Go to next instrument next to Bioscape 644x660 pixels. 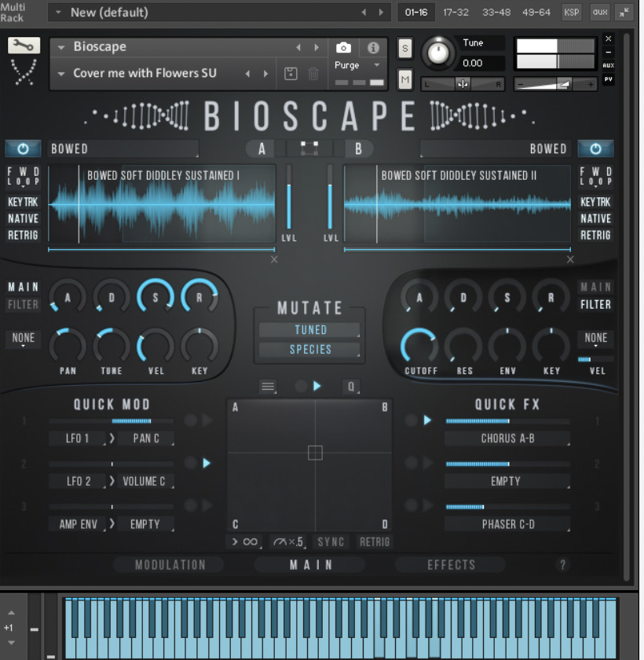[317, 48]
